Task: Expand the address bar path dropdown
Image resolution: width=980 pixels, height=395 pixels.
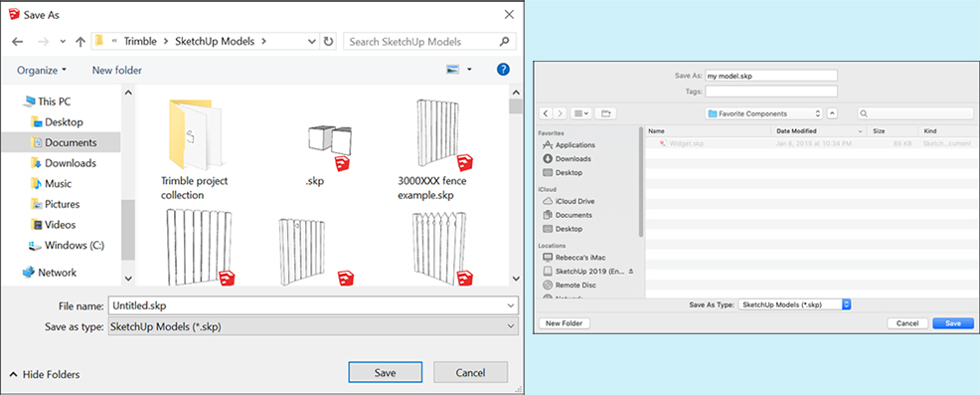Action: pyautogui.click(x=312, y=42)
